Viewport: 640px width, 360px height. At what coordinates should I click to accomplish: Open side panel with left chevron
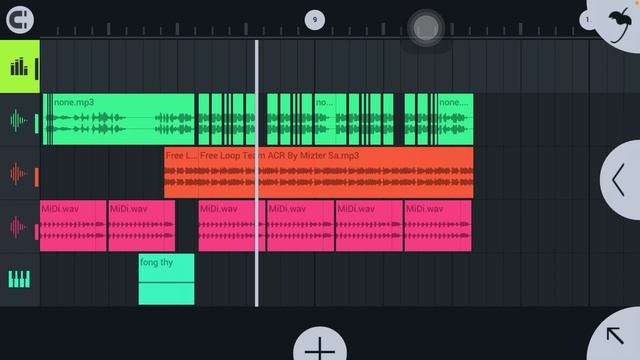coord(620,180)
